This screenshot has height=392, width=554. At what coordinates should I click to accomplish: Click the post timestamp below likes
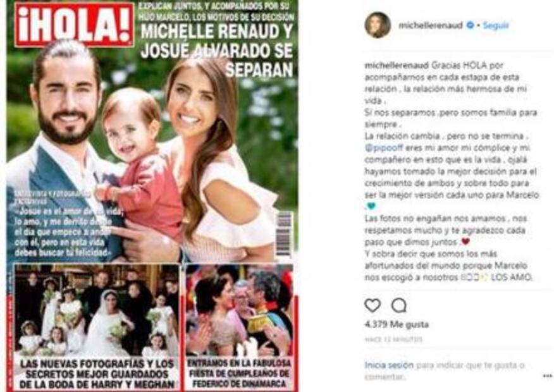[x=393, y=340]
